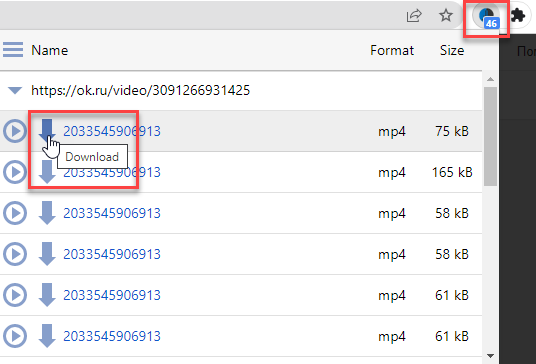Collapse the ok.ru video URL group
Image resolution: width=536 pixels, height=364 pixels.
15,90
